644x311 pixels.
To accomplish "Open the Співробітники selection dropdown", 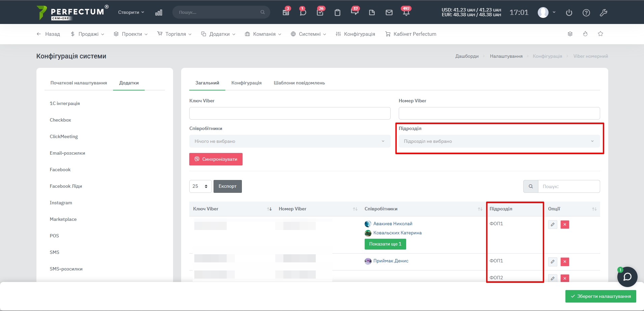I will [x=289, y=141].
